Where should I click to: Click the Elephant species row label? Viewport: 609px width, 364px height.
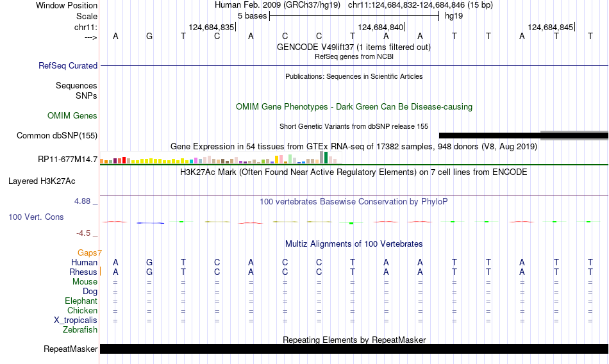81,301
